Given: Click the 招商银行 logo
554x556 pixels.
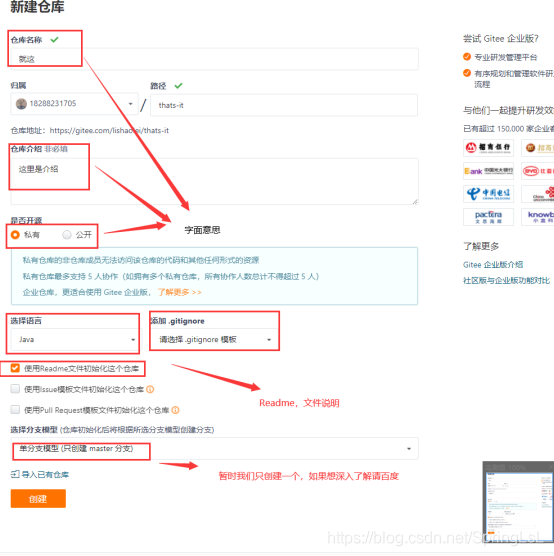Looking at the screenshot, I should 488,148.
